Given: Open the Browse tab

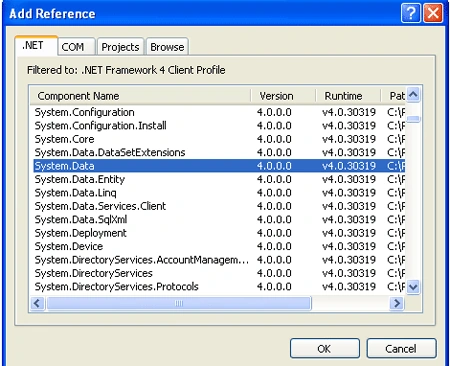Looking at the screenshot, I should click(x=167, y=47).
